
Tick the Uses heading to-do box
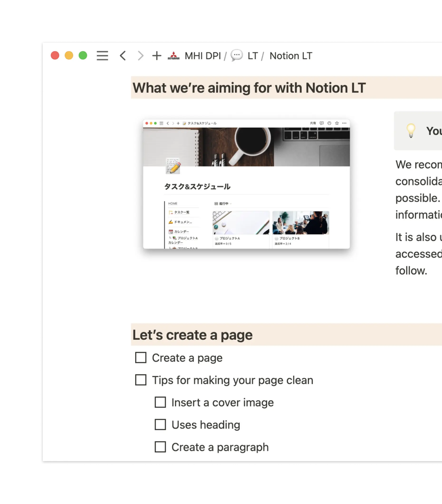[160, 425]
